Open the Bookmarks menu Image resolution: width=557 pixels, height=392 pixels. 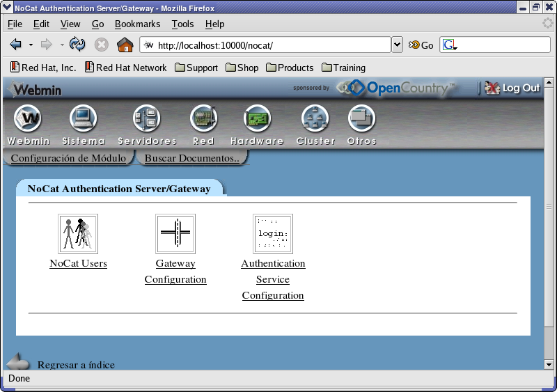point(137,24)
